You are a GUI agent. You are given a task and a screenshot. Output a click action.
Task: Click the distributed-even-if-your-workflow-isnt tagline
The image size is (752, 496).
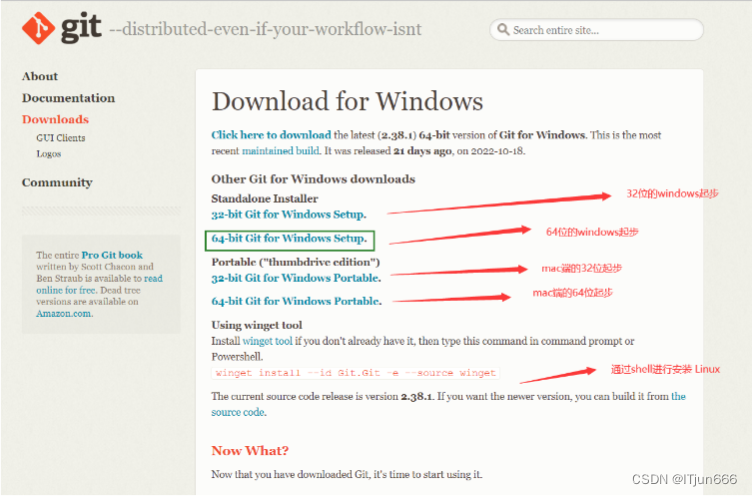[265, 29]
